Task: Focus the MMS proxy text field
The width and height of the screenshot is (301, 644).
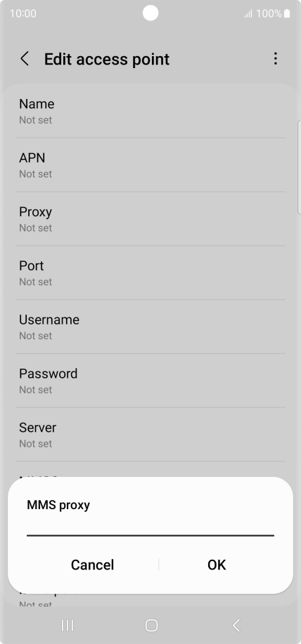Action: [150, 527]
